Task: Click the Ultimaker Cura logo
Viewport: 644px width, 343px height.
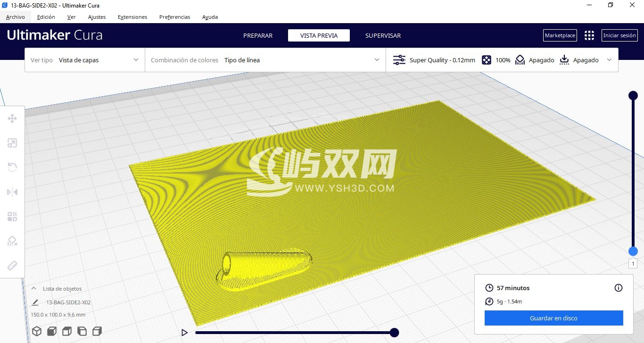Action: click(x=55, y=35)
